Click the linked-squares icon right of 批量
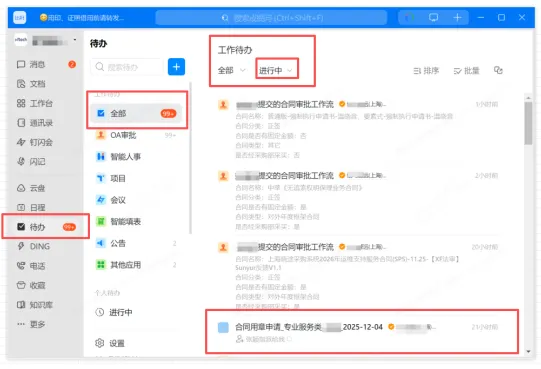Image resolution: width=541 pixels, height=369 pixels. click(498, 70)
